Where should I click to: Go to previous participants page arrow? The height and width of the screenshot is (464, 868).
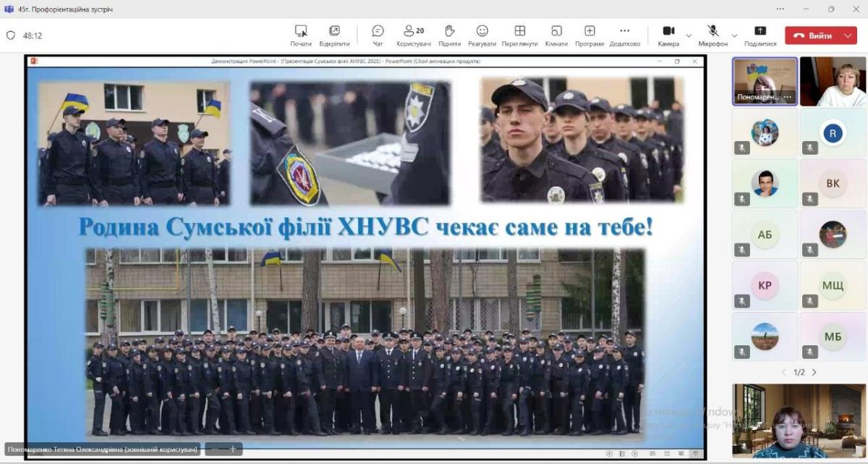[785, 372]
